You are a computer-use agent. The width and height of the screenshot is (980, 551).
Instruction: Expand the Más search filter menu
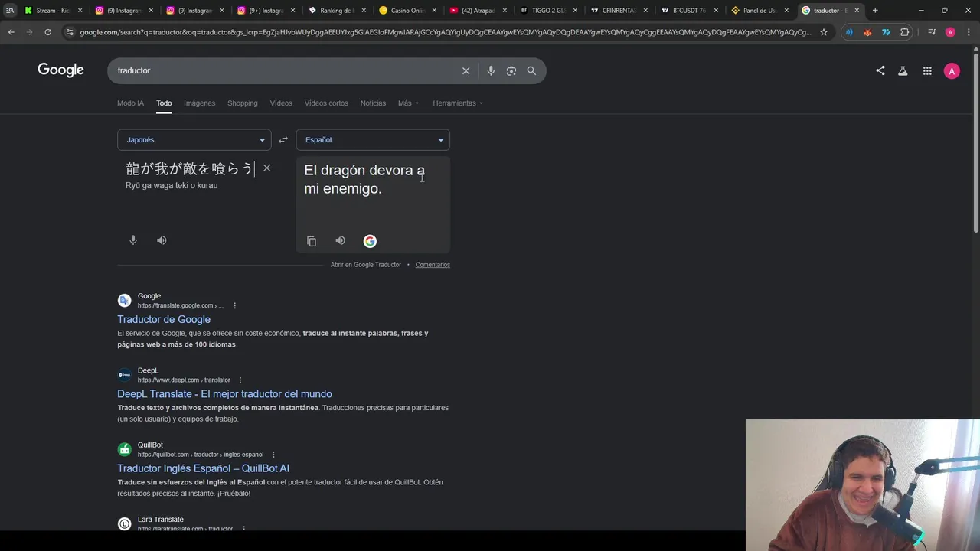[x=408, y=103]
